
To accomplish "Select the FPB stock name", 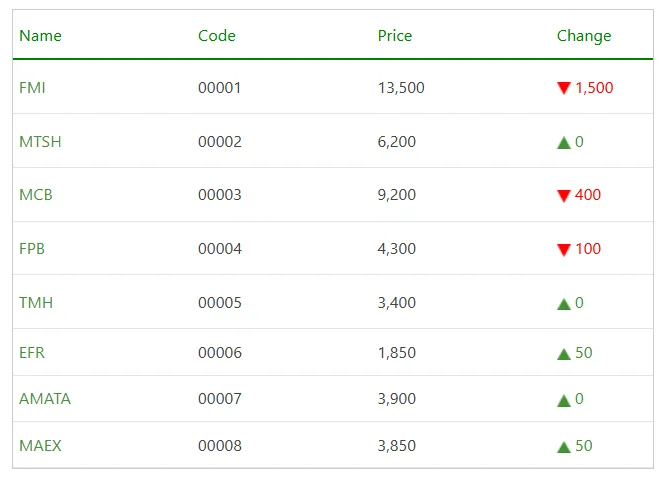I will coord(32,249).
